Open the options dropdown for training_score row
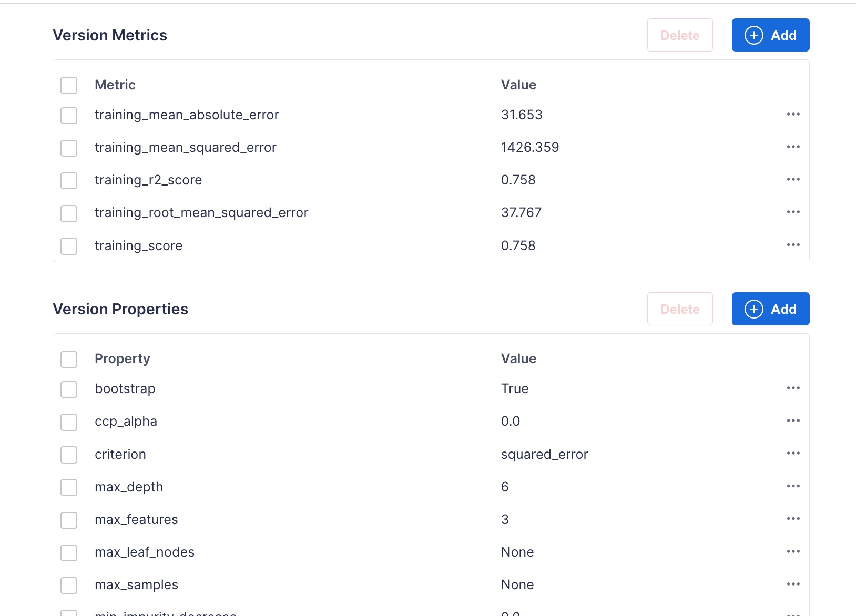Viewport: 856px width, 616px height. pyautogui.click(x=793, y=245)
